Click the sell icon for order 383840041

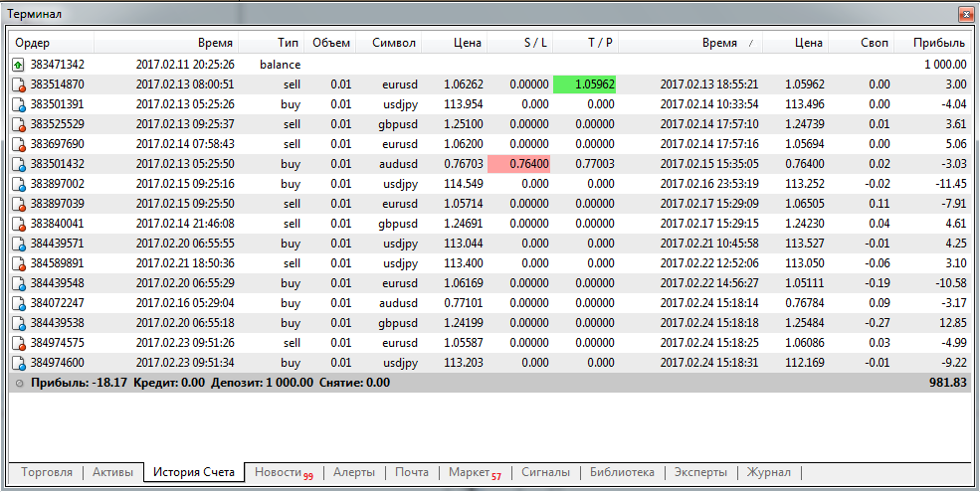19,224
